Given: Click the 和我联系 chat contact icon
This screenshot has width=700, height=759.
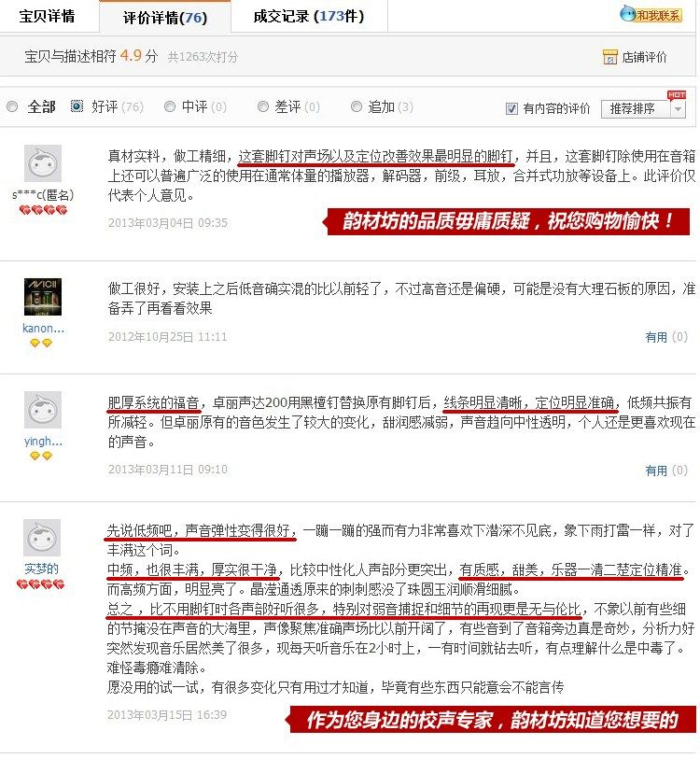Looking at the screenshot, I should [x=651, y=15].
